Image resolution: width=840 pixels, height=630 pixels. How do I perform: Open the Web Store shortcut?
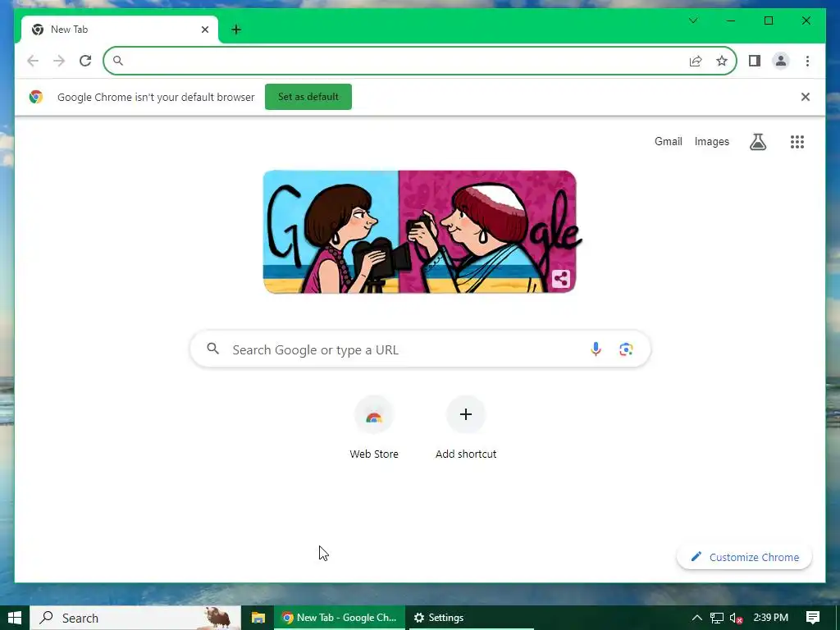[374, 427]
